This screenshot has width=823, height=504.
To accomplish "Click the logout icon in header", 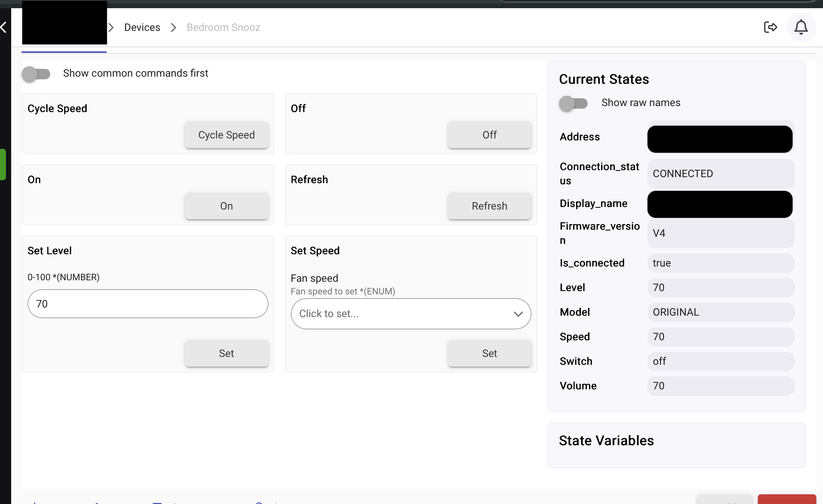I will point(770,27).
